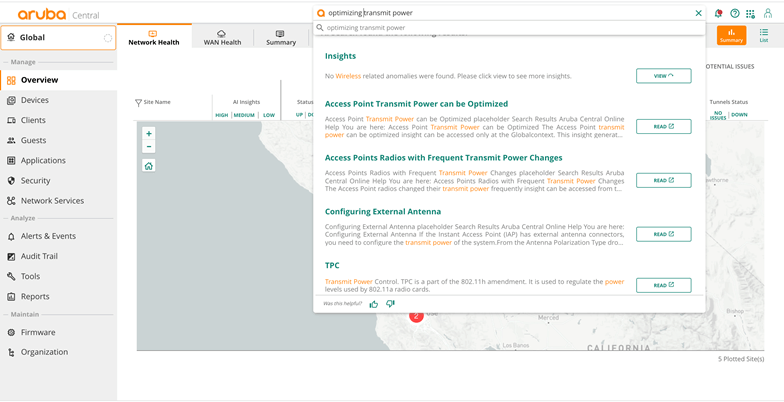The image size is (784, 402).
Task: Clear the search with the X icon
Action: (698, 13)
